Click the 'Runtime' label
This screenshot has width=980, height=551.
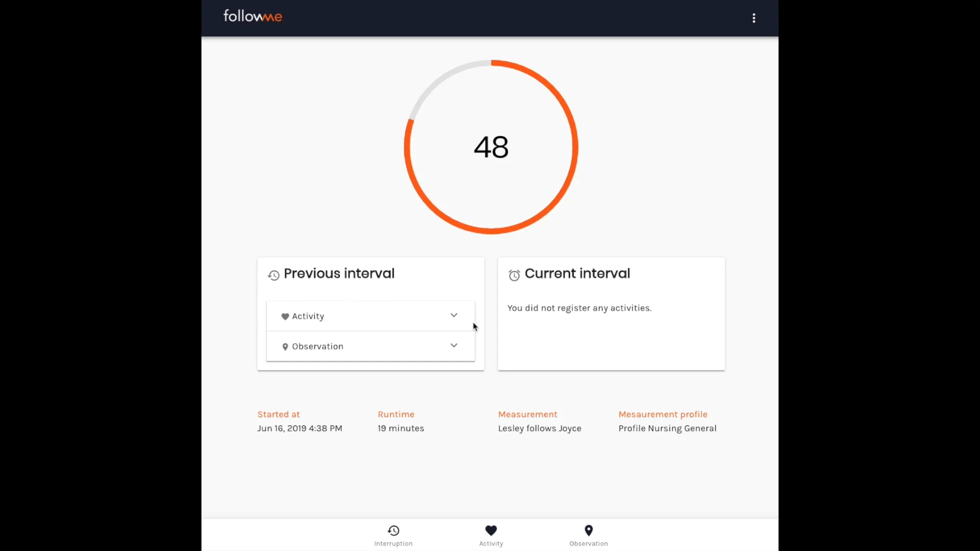tap(396, 414)
